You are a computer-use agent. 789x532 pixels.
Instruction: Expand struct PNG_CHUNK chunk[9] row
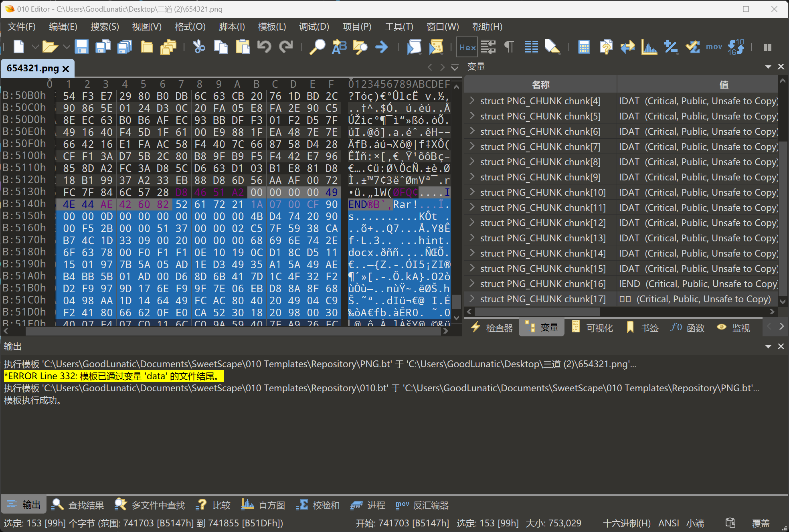click(x=472, y=176)
